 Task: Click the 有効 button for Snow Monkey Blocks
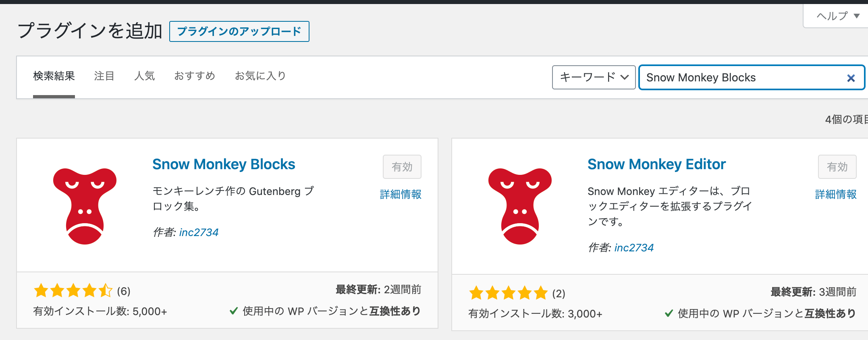(402, 167)
